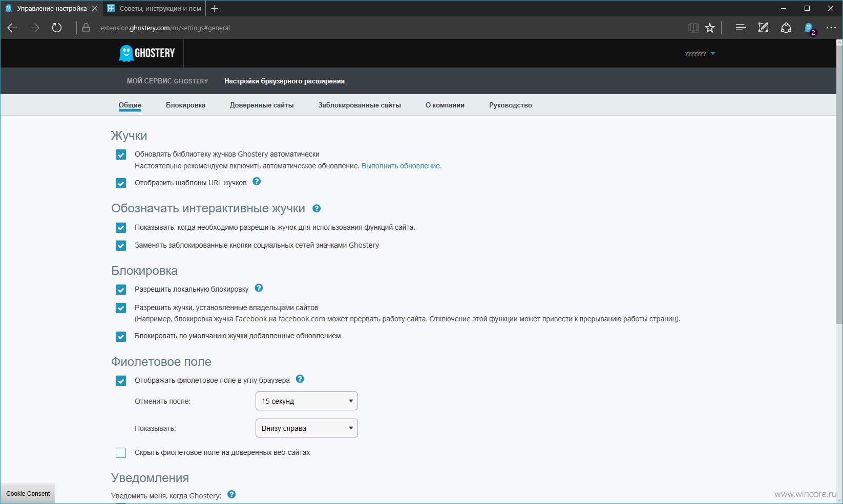
Task: Toggle show when bug must be allowed checkbox
Action: pyautogui.click(x=121, y=228)
